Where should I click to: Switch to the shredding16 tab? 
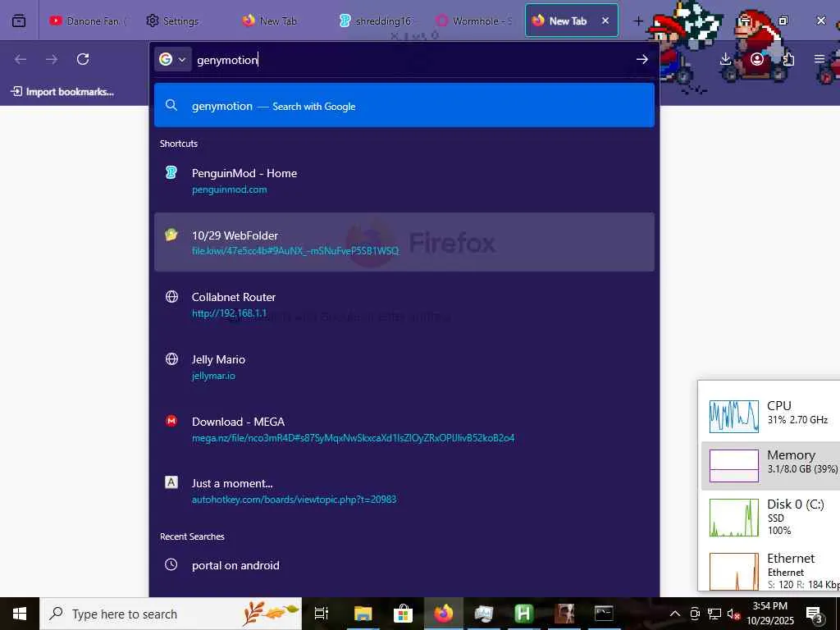375,21
